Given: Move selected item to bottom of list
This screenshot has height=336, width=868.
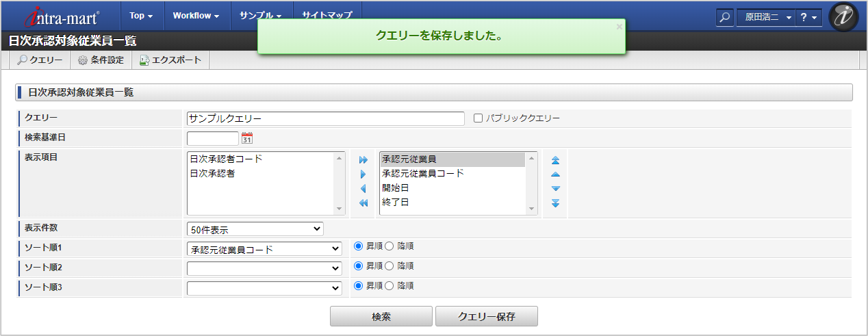Looking at the screenshot, I should tap(555, 203).
